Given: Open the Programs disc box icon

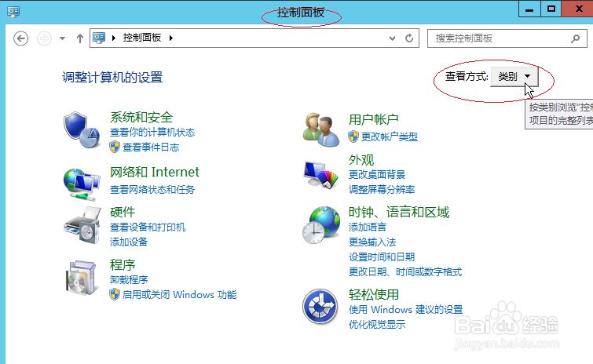Looking at the screenshot, I should pos(81,278).
